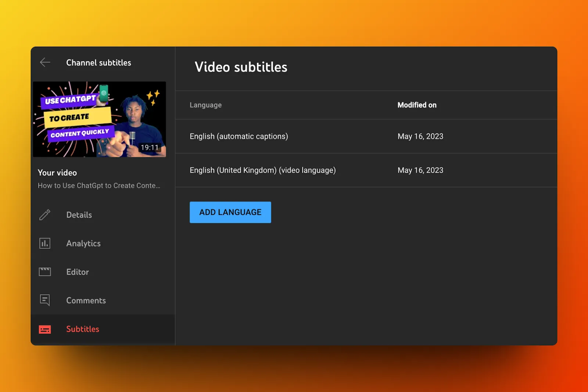Screen dimensions: 588x392
Task: Go to Details in sidebar
Action: point(79,215)
